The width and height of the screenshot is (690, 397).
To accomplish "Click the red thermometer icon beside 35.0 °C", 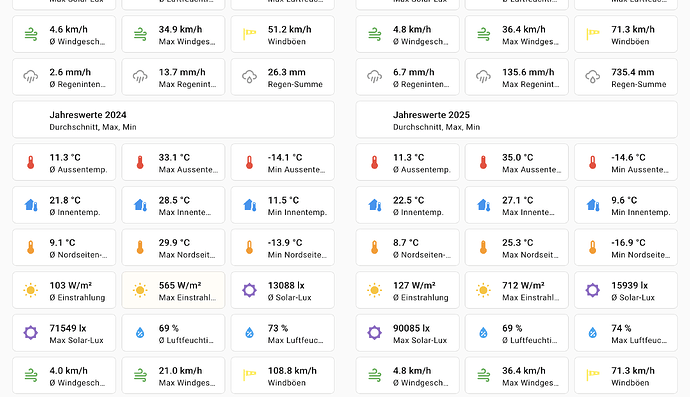I will pyautogui.click(x=483, y=162).
